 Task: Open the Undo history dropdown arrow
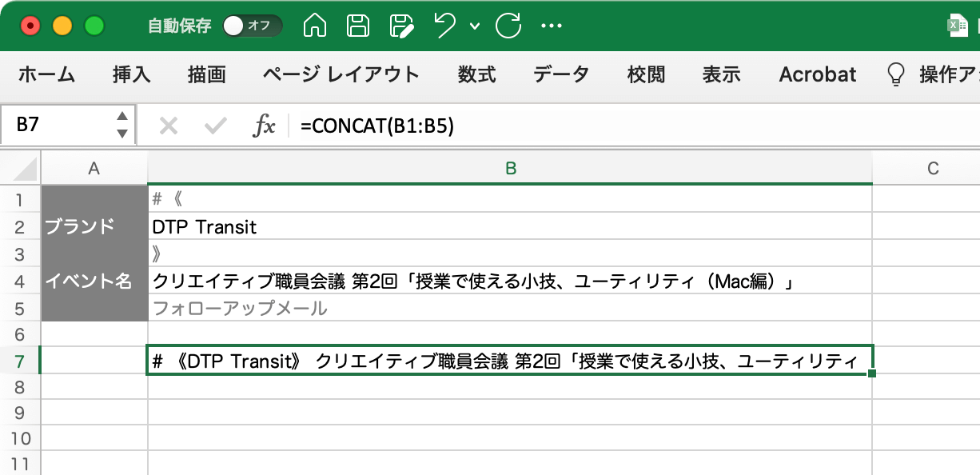(475, 26)
